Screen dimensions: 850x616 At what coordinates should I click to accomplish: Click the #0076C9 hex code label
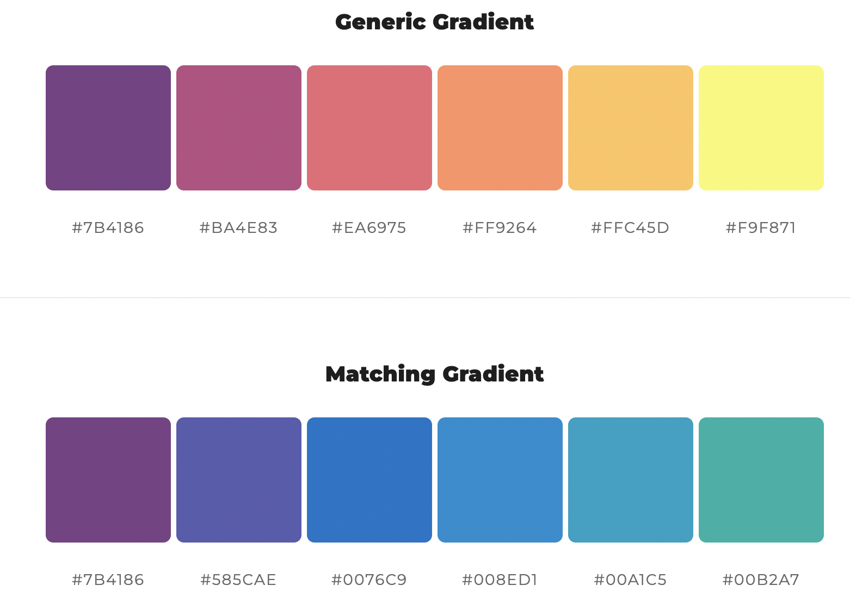(369, 580)
